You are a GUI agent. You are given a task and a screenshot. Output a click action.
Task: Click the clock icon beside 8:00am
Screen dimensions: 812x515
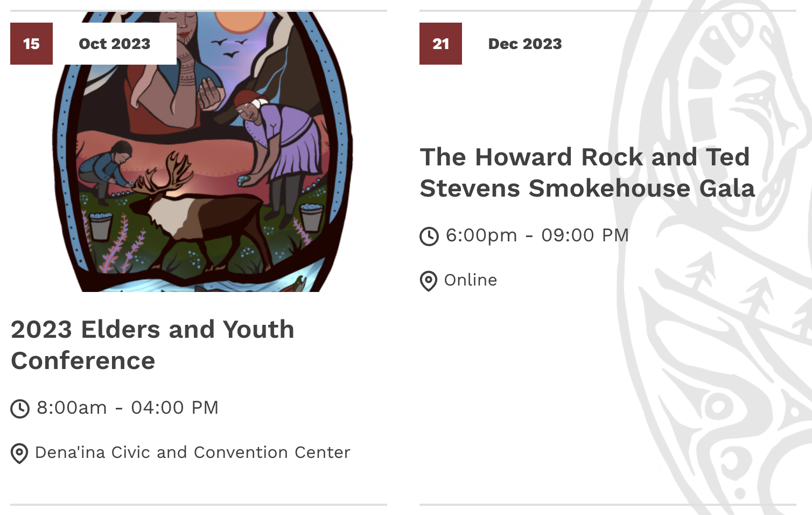coord(20,409)
